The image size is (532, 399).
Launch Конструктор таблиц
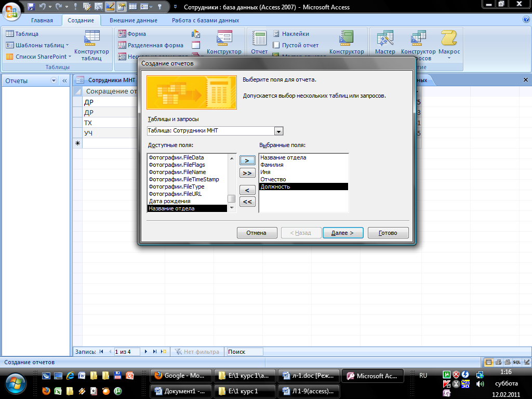coord(91,46)
